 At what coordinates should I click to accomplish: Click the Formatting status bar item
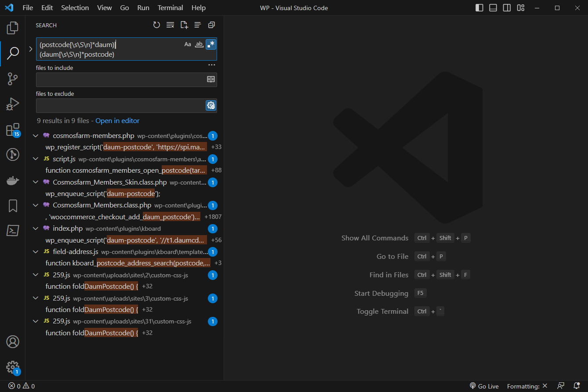pyautogui.click(x=527, y=386)
